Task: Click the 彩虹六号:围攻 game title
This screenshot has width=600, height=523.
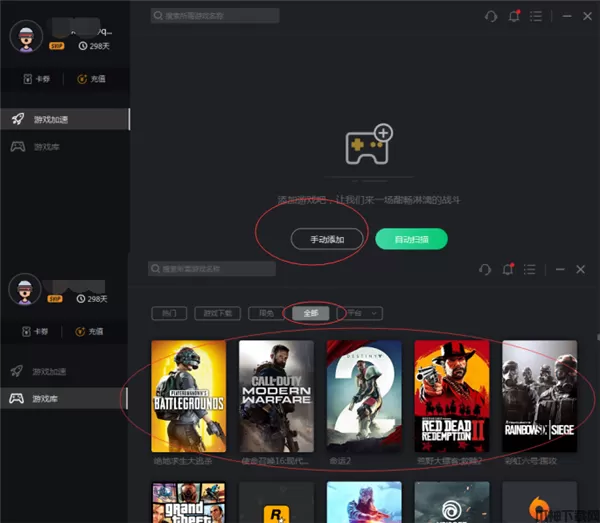Action: click(x=531, y=461)
